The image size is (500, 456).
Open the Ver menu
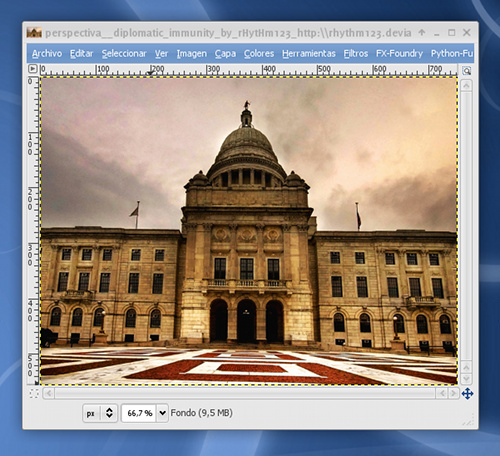[161, 53]
